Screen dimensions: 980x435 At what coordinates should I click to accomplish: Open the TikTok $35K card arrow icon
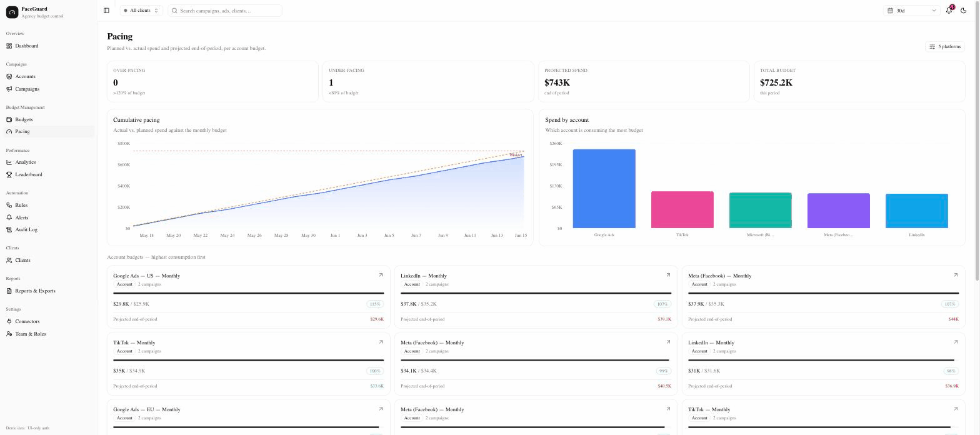tap(381, 342)
